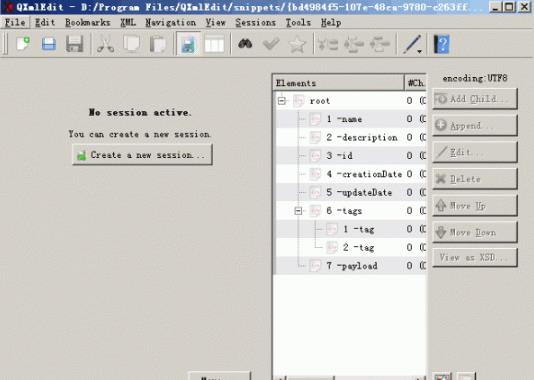Click the binoculars Find icon
The width and height of the screenshot is (534, 380).
245,44
